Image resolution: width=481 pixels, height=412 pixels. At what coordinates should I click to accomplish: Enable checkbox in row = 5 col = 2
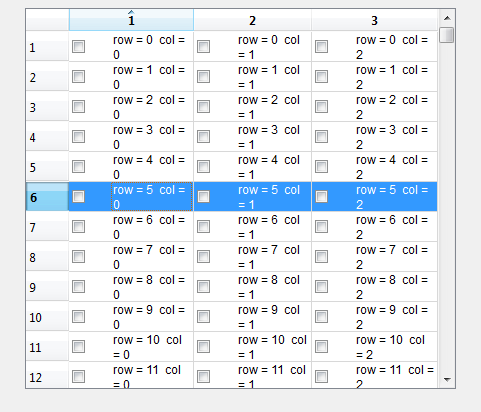(x=321, y=196)
